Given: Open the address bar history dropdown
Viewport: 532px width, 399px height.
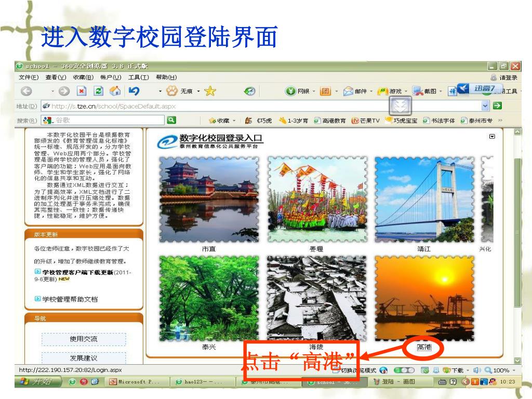Looking at the screenshot, I should 485,106.
